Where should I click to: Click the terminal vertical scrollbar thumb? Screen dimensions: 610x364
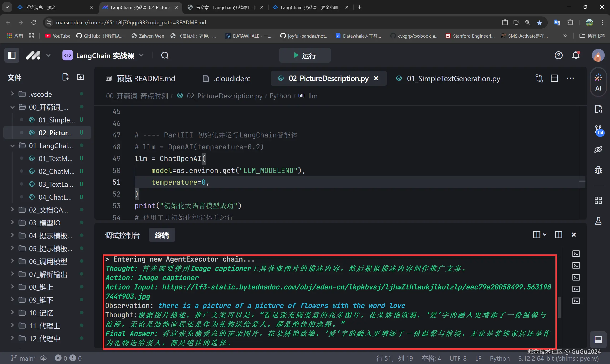(559, 307)
